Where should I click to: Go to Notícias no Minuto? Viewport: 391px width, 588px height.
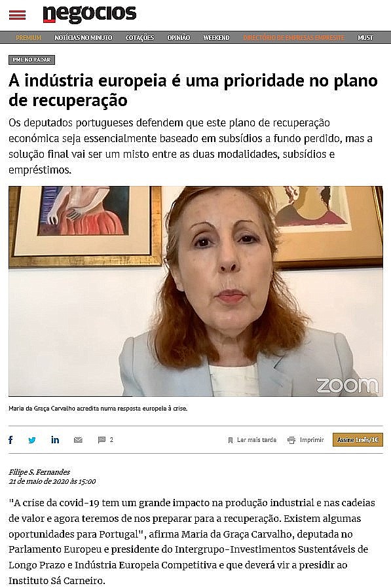coord(83,37)
